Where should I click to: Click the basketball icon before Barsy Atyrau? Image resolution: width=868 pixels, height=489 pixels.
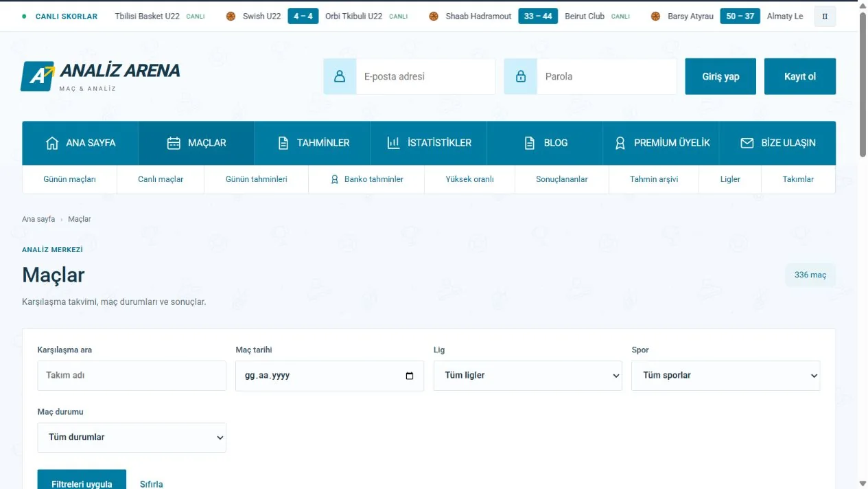(656, 16)
